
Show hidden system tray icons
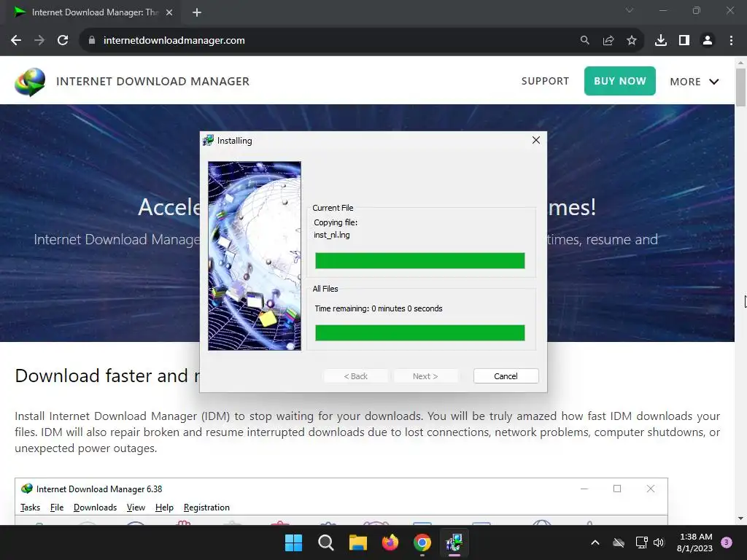(595, 542)
